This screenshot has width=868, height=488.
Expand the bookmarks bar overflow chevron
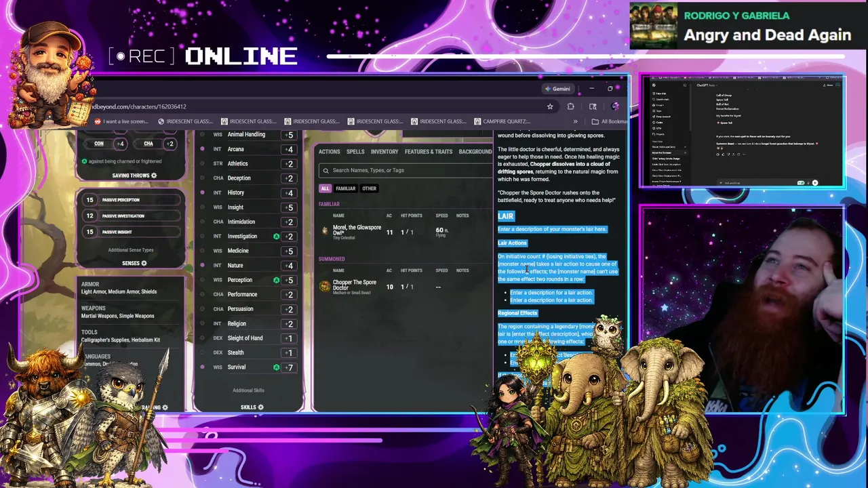tap(576, 121)
